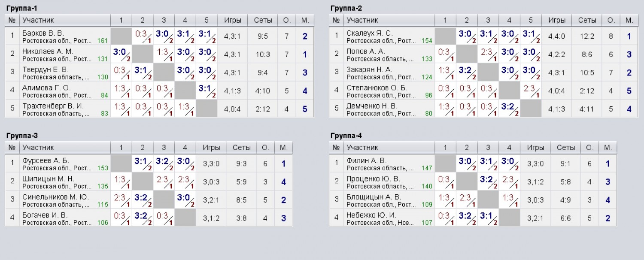Viewport: 644px width, 260px height.
Task: Click М. column header in Группа-4
Action: (608, 148)
